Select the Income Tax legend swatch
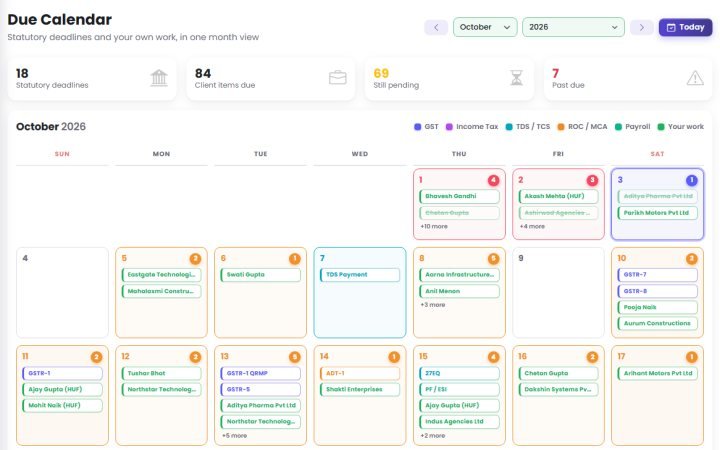 449,127
